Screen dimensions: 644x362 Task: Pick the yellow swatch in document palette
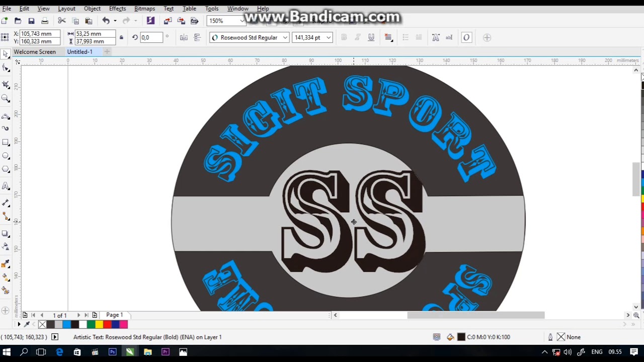coord(99,325)
